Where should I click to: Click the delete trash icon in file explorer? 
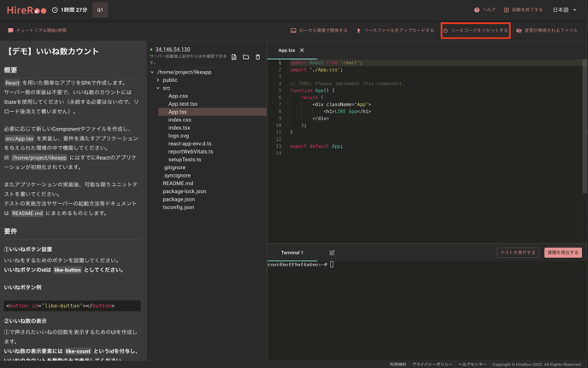pos(257,57)
